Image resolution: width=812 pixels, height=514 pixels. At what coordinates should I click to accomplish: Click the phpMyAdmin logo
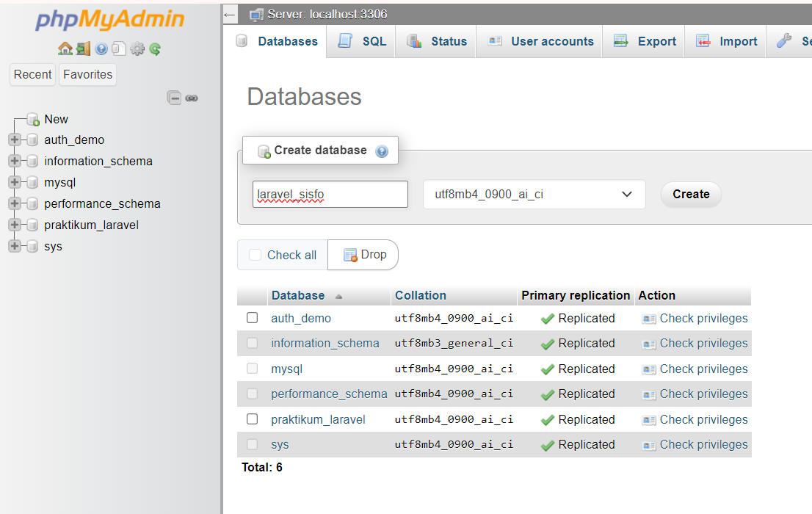point(110,20)
